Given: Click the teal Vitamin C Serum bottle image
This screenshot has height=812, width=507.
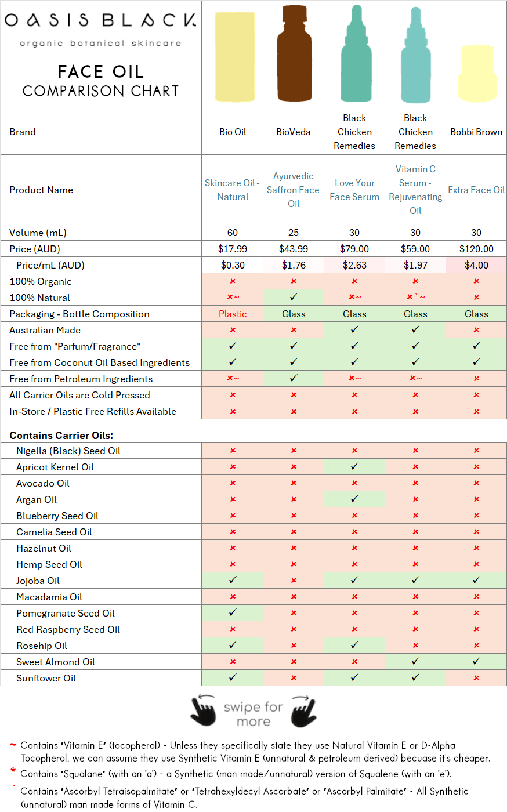Looking at the screenshot, I should 416,55.
